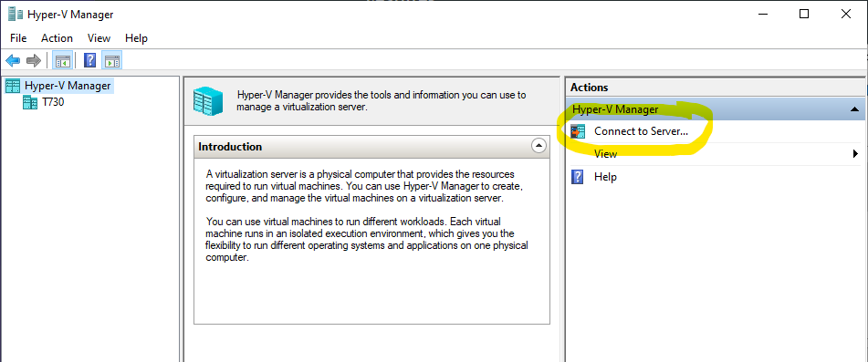
Task: Click the Hyper-V Manager actions group header
Action: (x=716, y=109)
